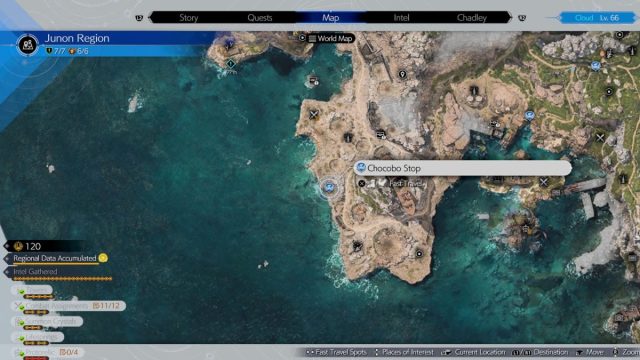
Task: Switch to the Story tab
Action: 189,18
